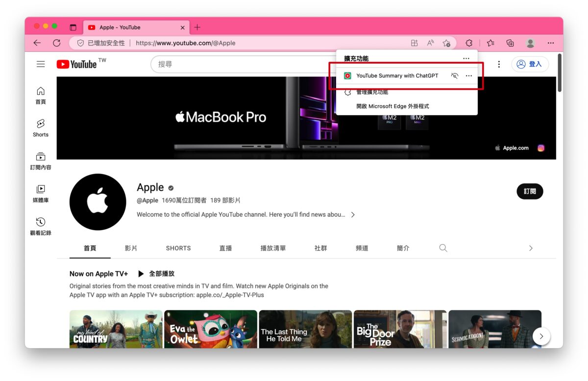This screenshot has width=588, height=381.
Task: Open 媒體庫 in the sidebar
Action: click(41, 194)
